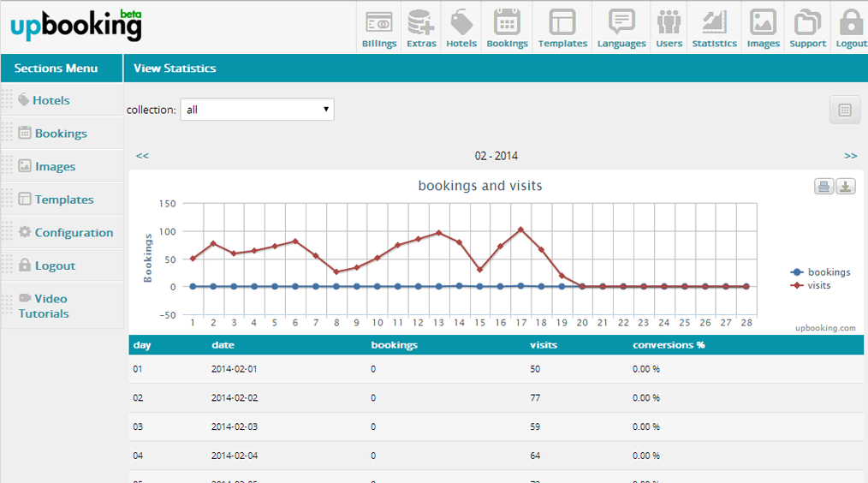Click the day cell 03

[x=138, y=426]
